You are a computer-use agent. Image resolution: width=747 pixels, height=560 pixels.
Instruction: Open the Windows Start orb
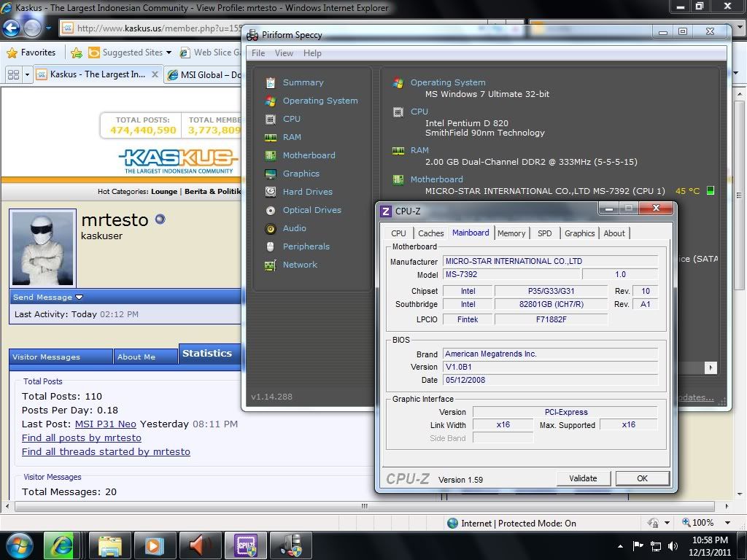20,545
